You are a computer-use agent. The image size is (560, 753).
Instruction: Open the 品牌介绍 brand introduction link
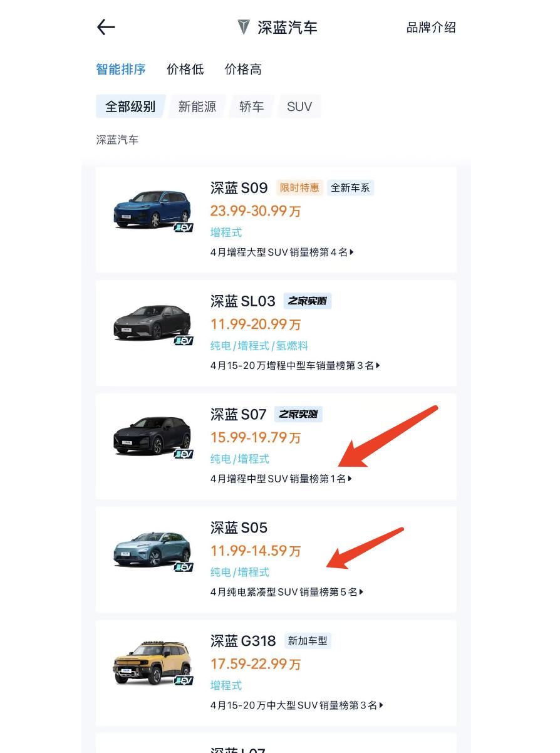(x=431, y=28)
